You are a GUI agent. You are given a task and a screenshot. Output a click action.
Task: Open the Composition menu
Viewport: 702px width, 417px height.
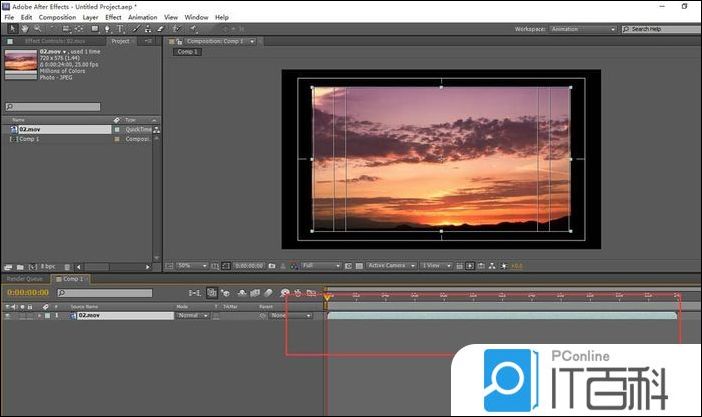tap(57, 17)
